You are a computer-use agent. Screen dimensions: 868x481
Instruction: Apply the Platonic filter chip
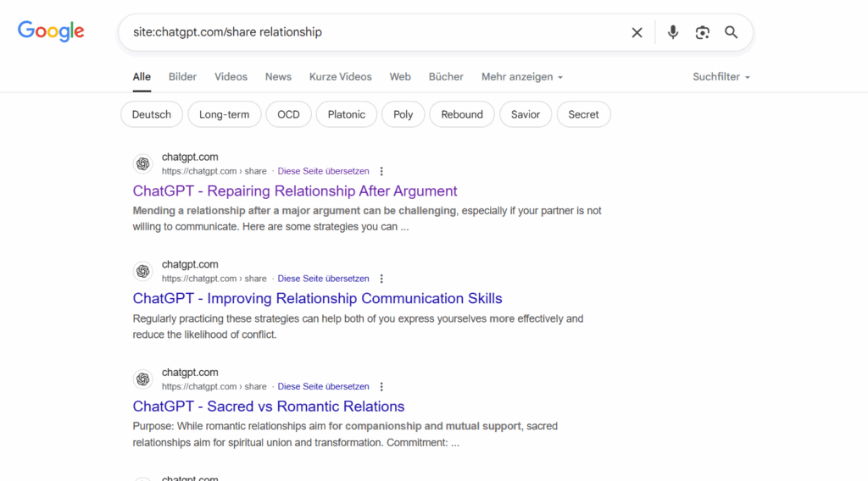click(x=347, y=114)
